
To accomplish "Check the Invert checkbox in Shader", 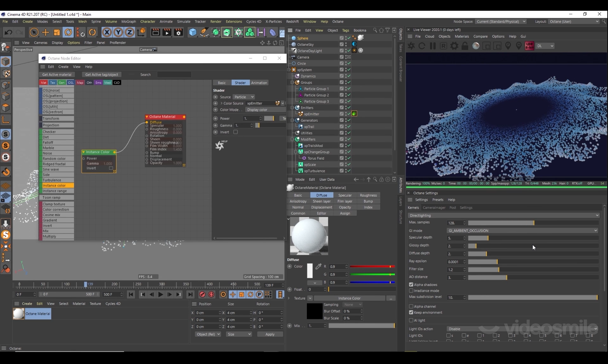I will (236, 132).
